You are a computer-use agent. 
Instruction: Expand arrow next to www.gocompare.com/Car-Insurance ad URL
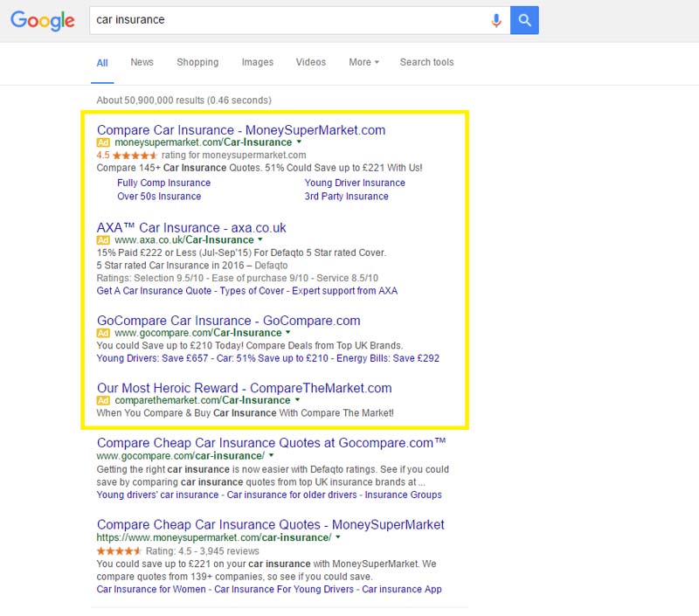[x=288, y=333]
